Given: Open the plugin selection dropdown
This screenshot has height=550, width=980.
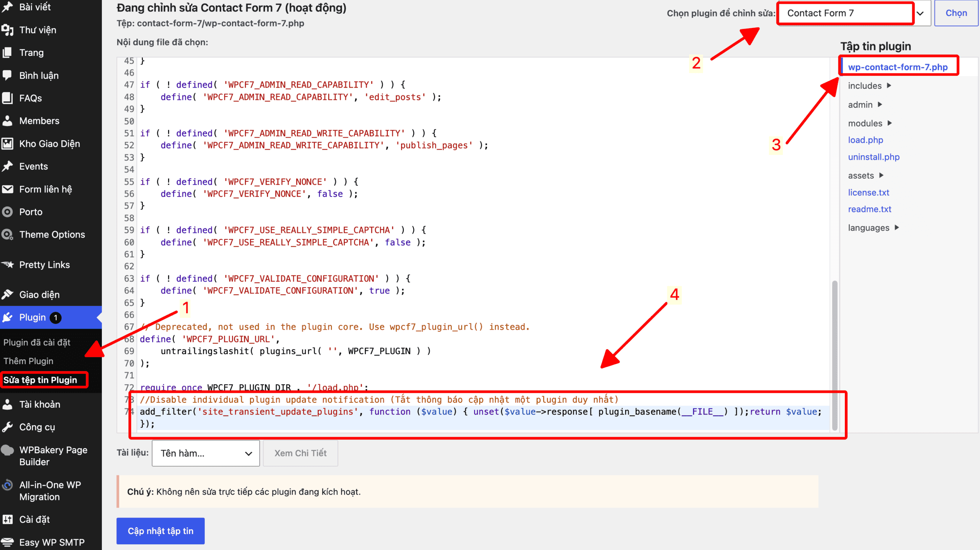Looking at the screenshot, I should [x=854, y=13].
